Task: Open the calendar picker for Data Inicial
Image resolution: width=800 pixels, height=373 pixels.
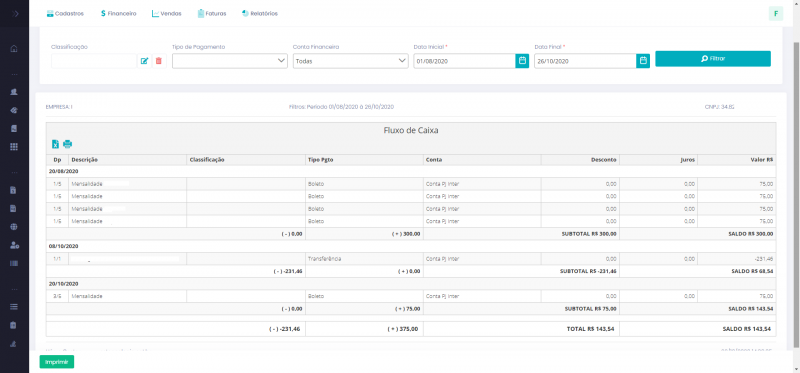Action: coord(522,61)
